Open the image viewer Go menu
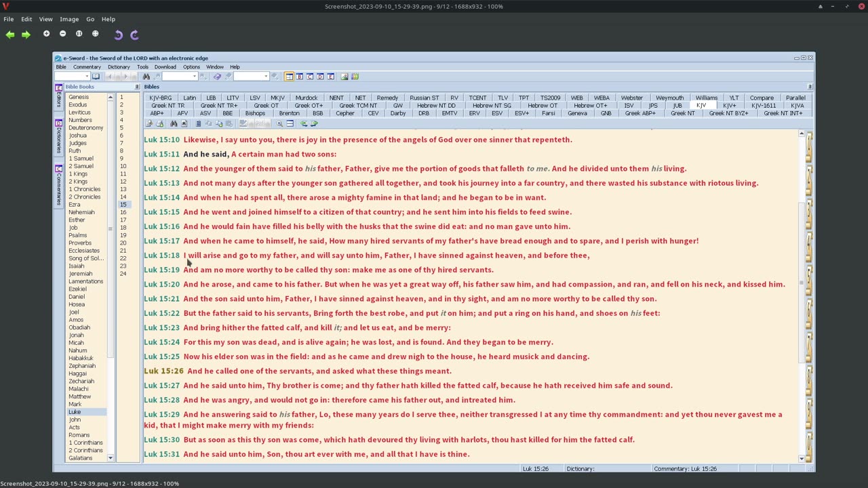Image resolution: width=868 pixels, height=488 pixels. point(90,19)
